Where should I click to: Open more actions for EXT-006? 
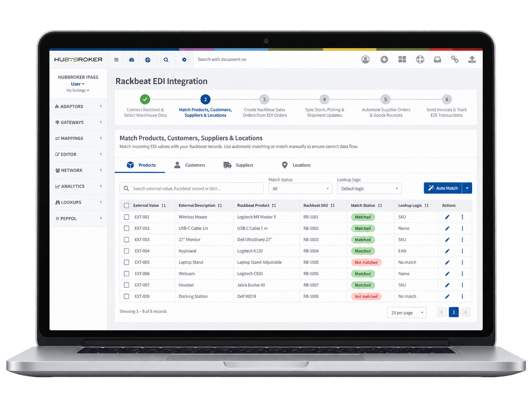point(462,274)
